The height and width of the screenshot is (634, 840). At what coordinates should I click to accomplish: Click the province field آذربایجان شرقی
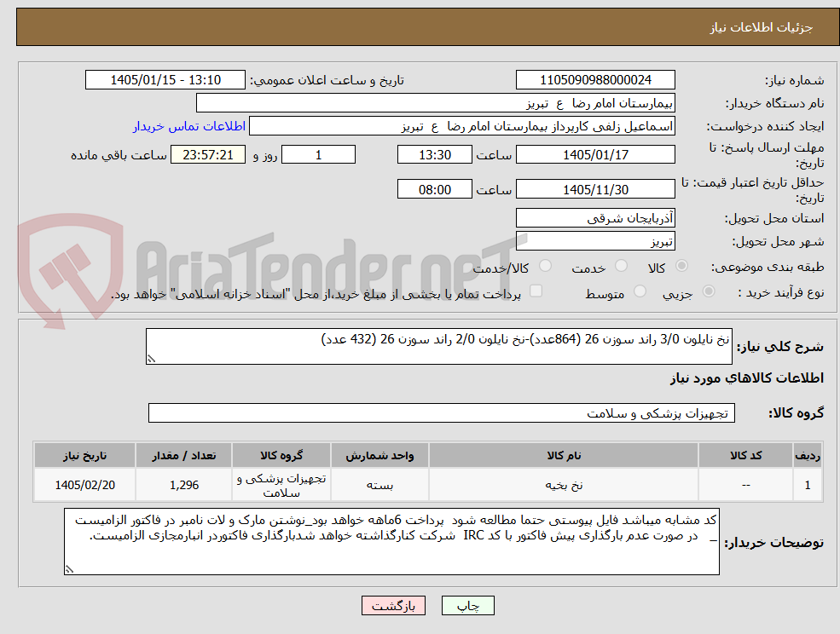pos(595,218)
